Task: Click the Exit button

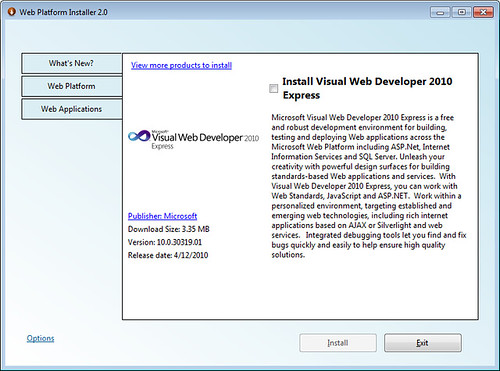Action: tap(423, 343)
